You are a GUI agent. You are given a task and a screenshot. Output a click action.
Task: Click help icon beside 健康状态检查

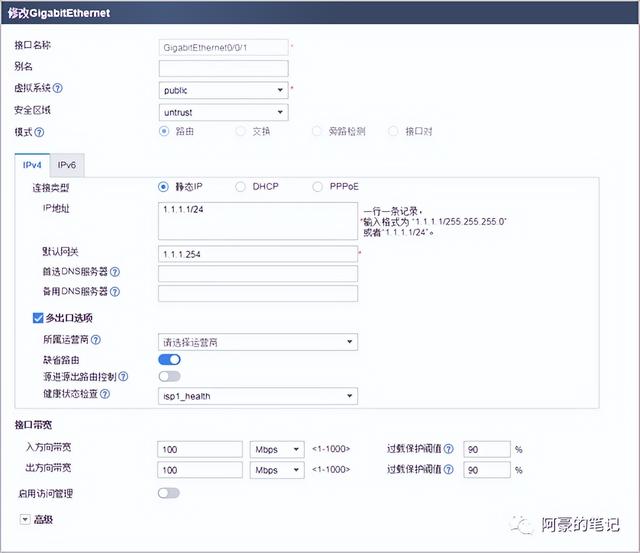tap(105, 394)
